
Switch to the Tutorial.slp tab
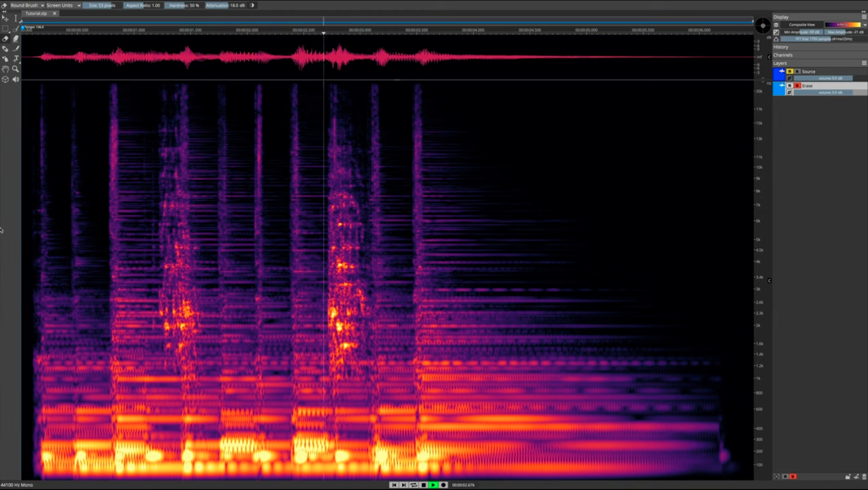36,14
